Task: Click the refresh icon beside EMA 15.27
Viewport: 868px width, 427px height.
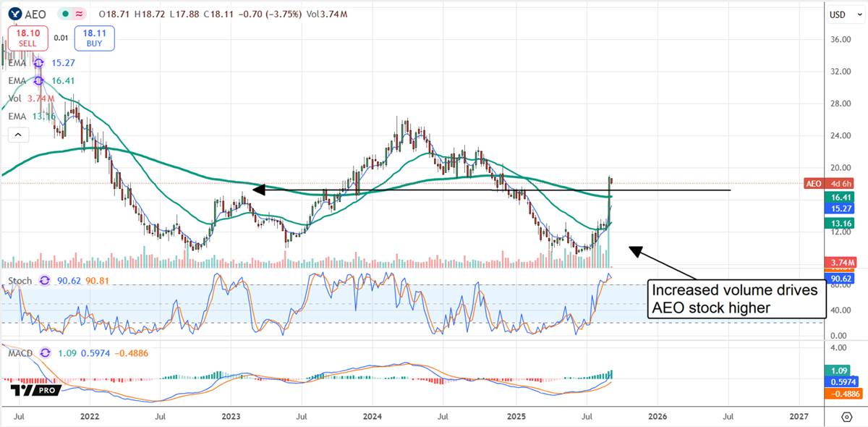Action: pyautogui.click(x=39, y=62)
